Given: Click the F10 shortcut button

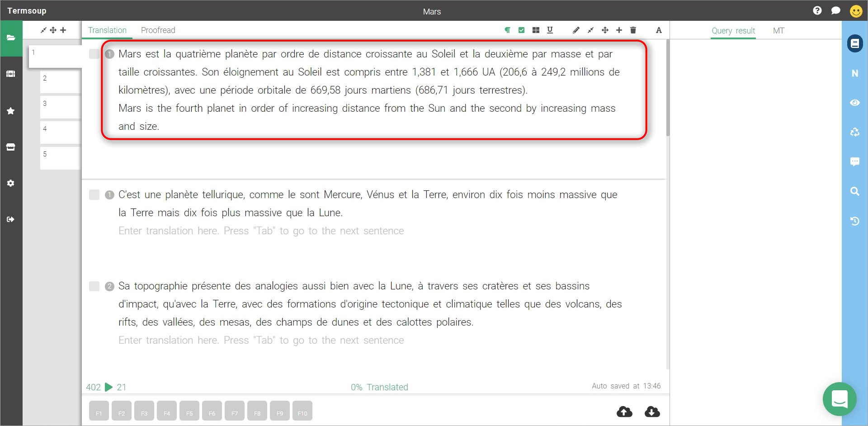Looking at the screenshot, I should pyautogui.click(x=302, y=411).
